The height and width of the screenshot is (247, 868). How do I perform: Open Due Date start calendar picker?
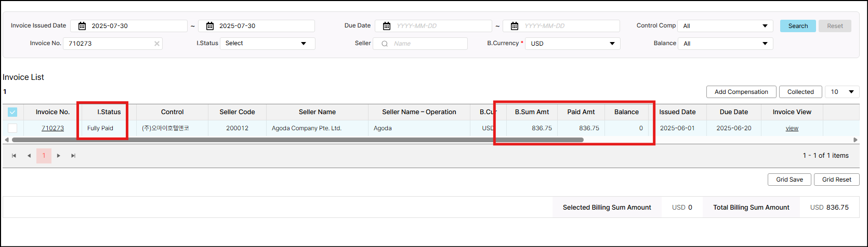(x=386, y=26)
